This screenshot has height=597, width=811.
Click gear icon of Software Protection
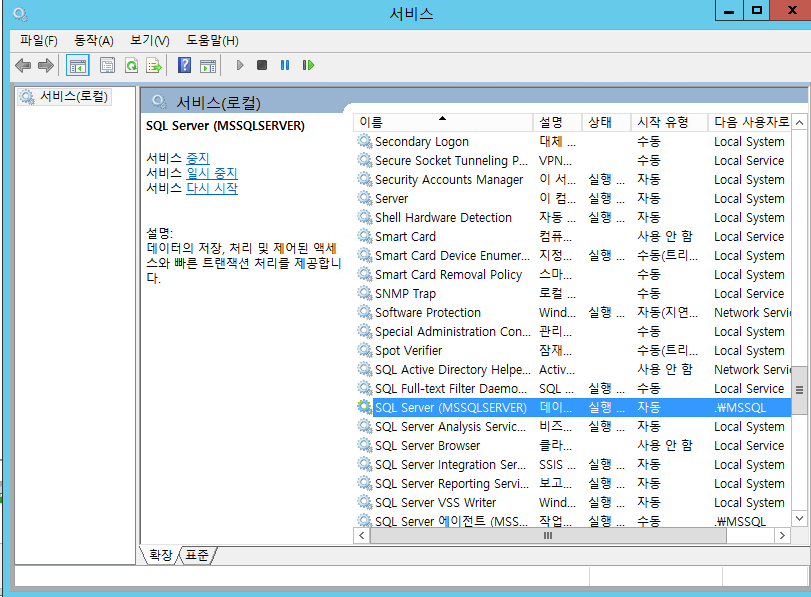(x=365, y=312)
